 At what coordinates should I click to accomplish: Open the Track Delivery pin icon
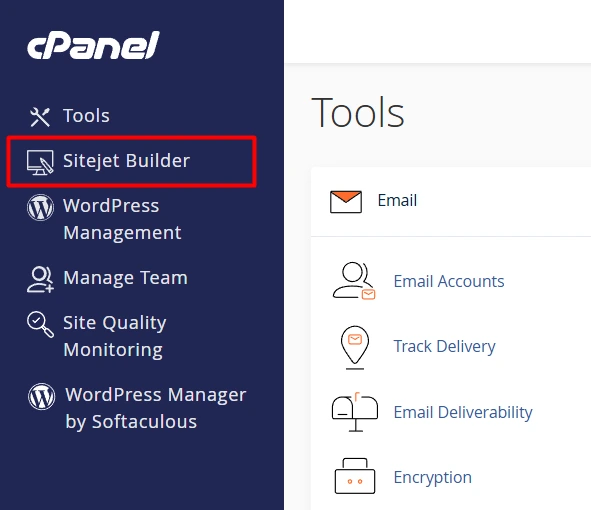coord(355,347)
